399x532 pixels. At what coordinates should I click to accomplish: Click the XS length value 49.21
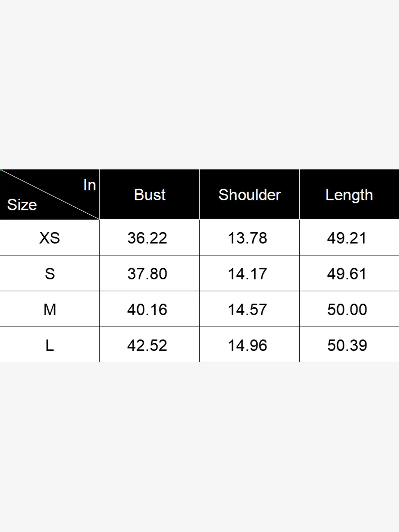[347, 238]
